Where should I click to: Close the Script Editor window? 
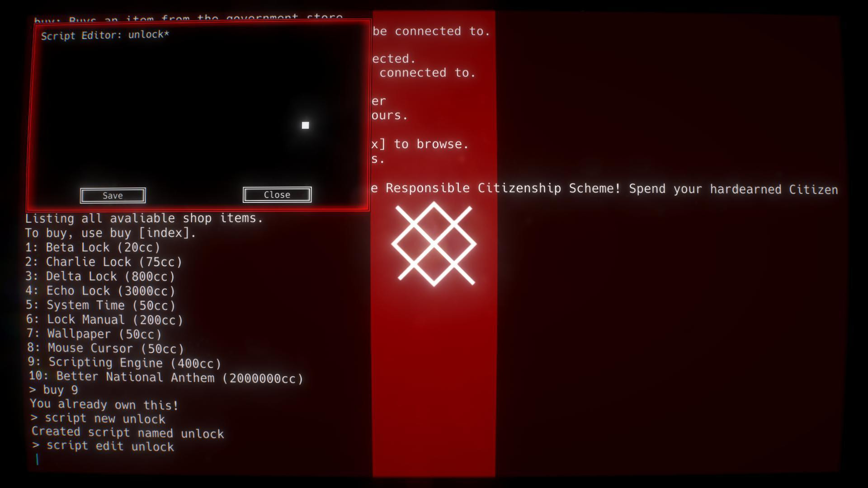[x=277, y=195]
